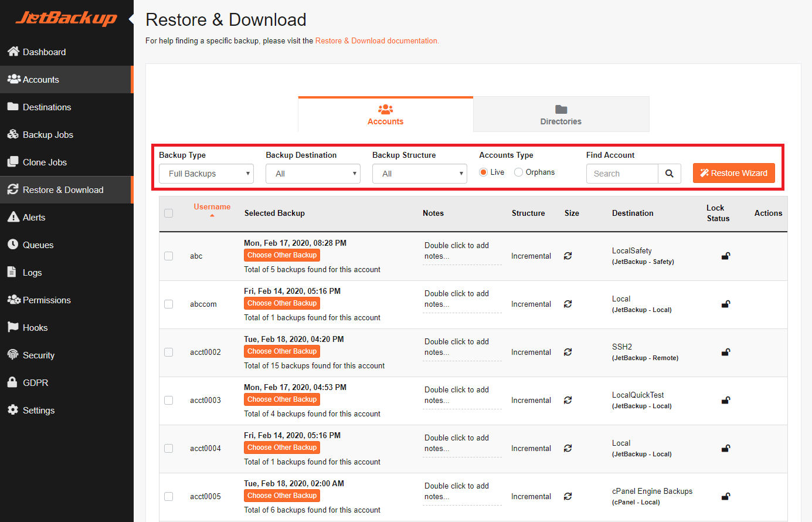Toggle the lock status icon for acct0003

pos(726,400)
